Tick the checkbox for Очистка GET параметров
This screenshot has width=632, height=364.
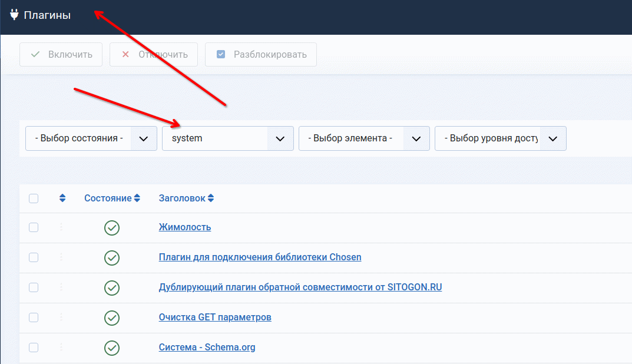coord(34,317)
